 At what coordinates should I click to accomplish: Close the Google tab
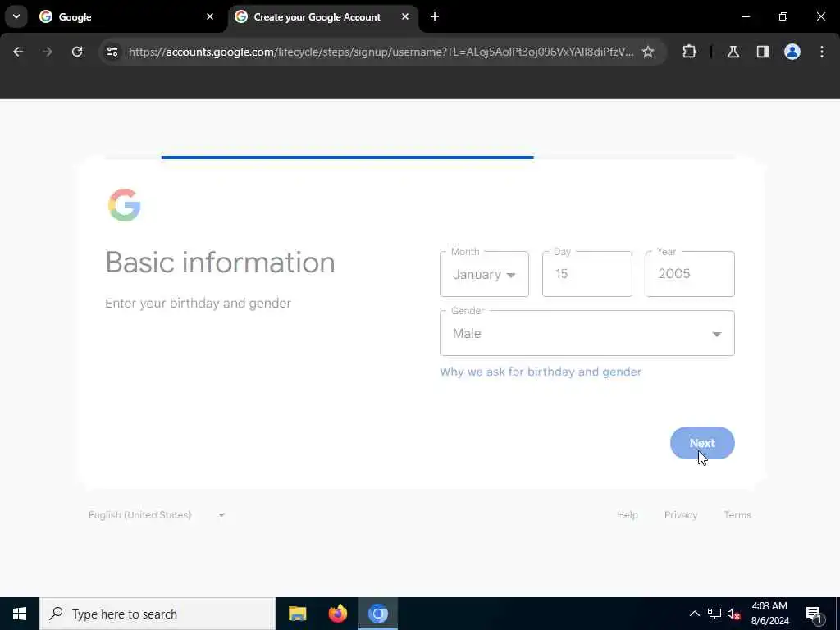point(210,16)
